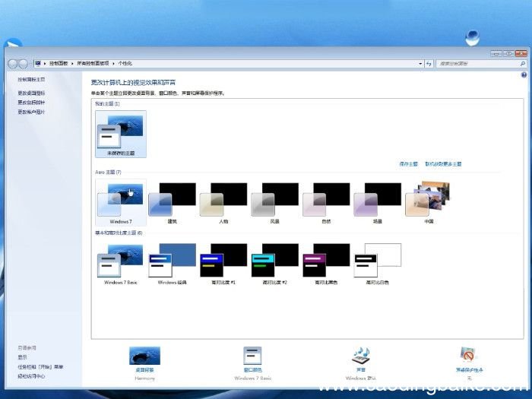Screen dimensions: 532x399
Task: Apply the Windows 7 Aero theme
Action: tap(121, 203)
